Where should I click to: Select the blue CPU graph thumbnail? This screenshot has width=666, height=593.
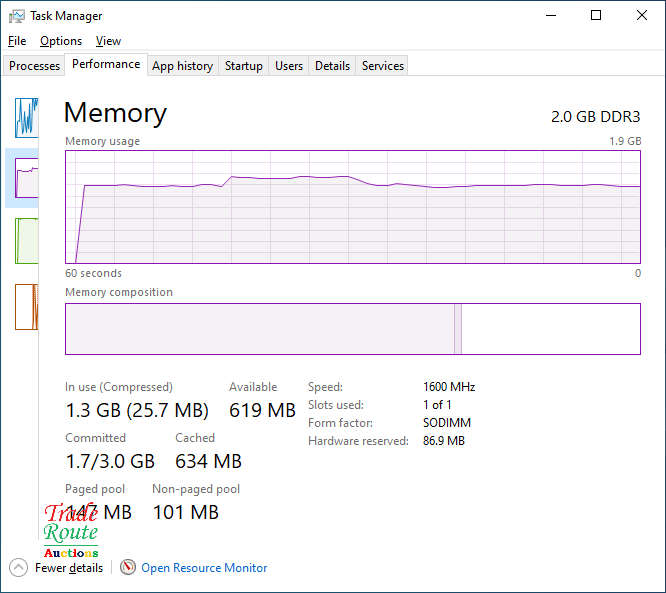tap(27, 118)
